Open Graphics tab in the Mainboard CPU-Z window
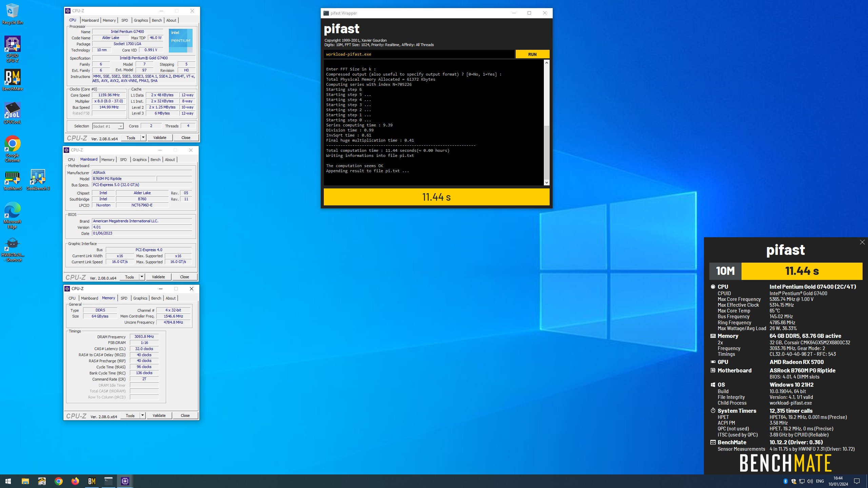The image size is (868, 488). click(x=140, y=160)
